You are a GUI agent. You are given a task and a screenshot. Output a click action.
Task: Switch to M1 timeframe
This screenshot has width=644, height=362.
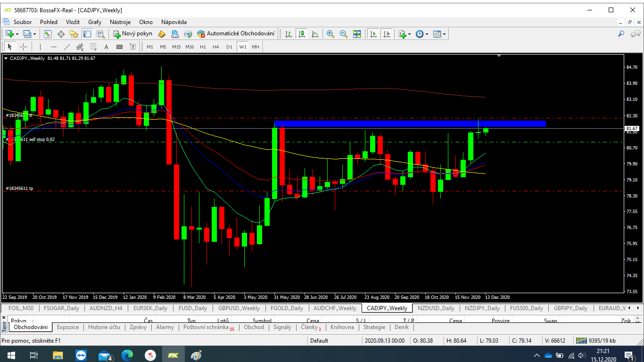150,47
